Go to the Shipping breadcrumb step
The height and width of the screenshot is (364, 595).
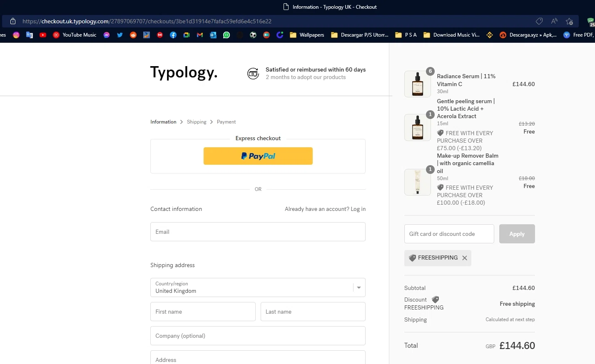197,122
